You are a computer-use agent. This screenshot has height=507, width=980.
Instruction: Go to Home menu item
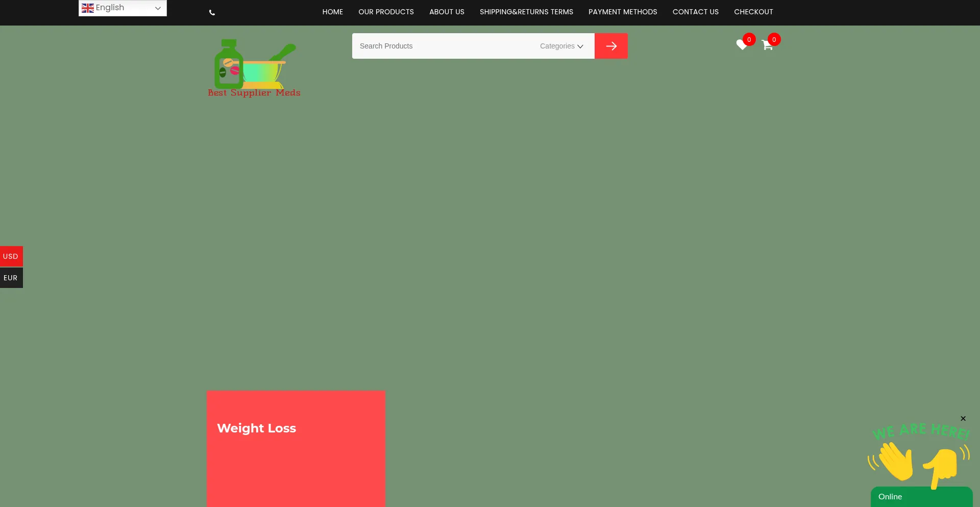click(x=332, y=12)
